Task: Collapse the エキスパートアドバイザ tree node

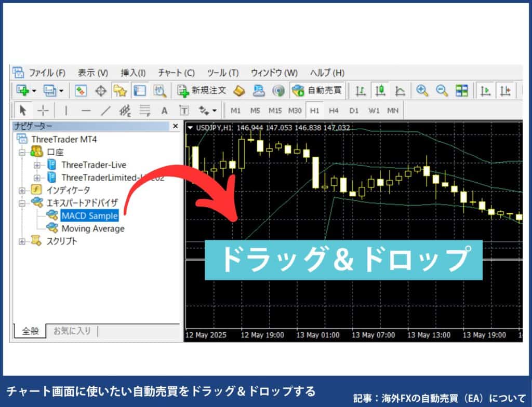Action: [22, 203]
